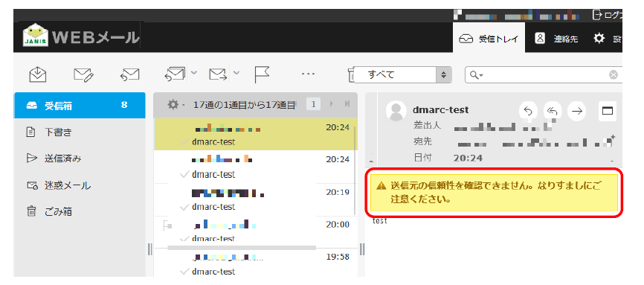Open the message in a new window icon
This screenshot has width=644, height=285.
point(607,111)
